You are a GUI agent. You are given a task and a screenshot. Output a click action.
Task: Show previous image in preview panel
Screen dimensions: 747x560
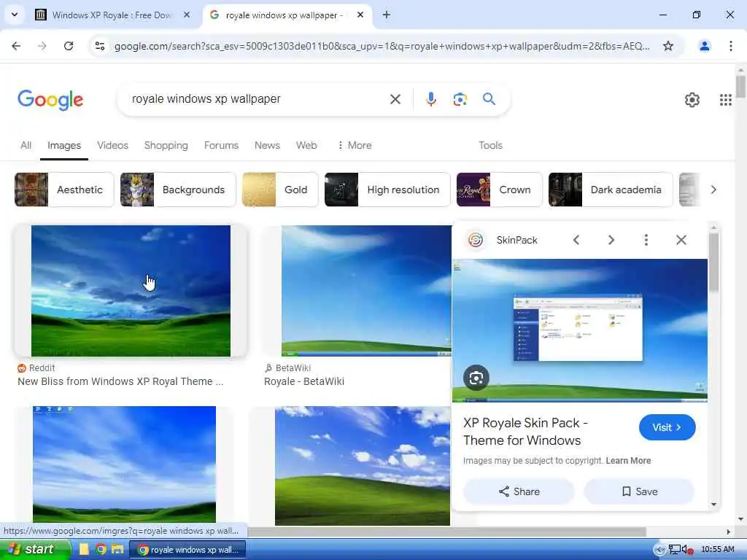pyautogui.click(x=576, y=239)
